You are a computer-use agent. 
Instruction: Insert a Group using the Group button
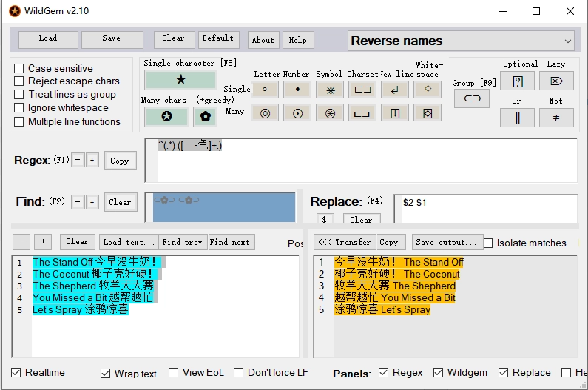pyautogui.click(x=471, y=98)
